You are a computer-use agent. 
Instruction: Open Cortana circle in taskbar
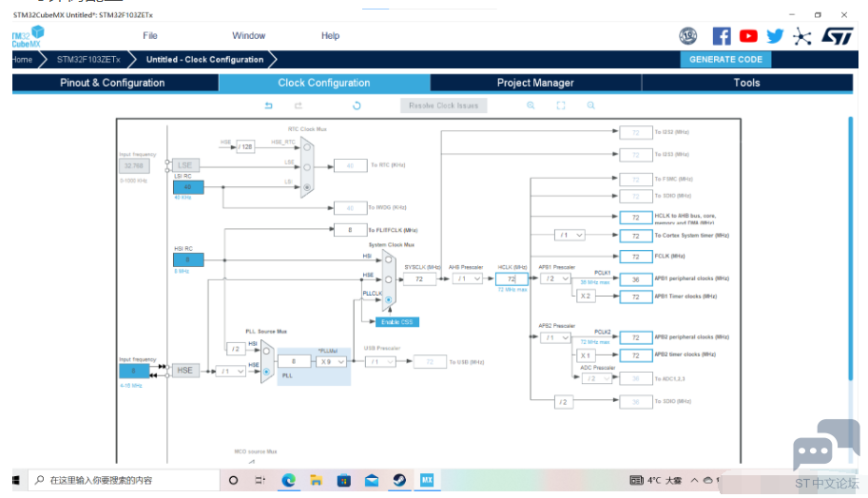tap(234, 480)
